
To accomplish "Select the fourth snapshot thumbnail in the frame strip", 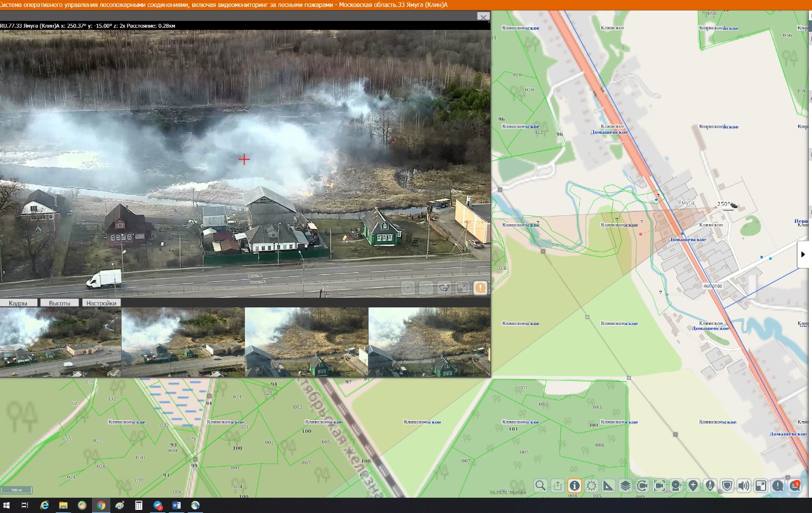I will coord(429,342).
